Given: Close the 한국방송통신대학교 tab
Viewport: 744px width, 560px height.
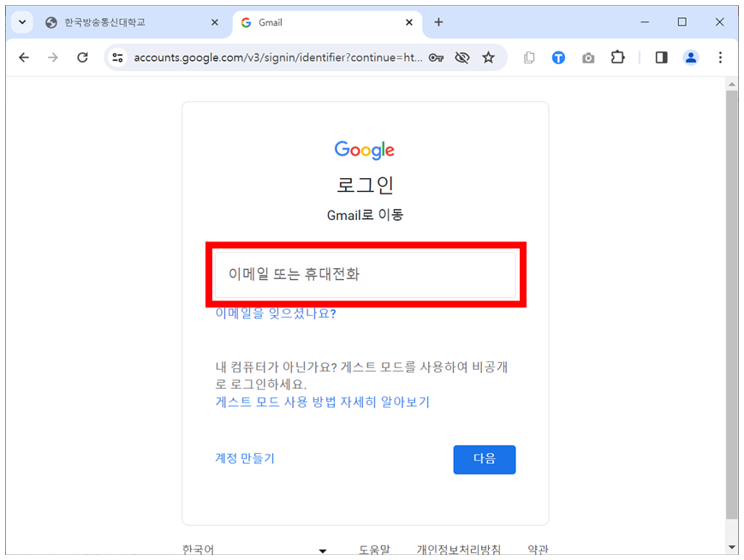Looking at the screenshot, I should coord(215,22).
